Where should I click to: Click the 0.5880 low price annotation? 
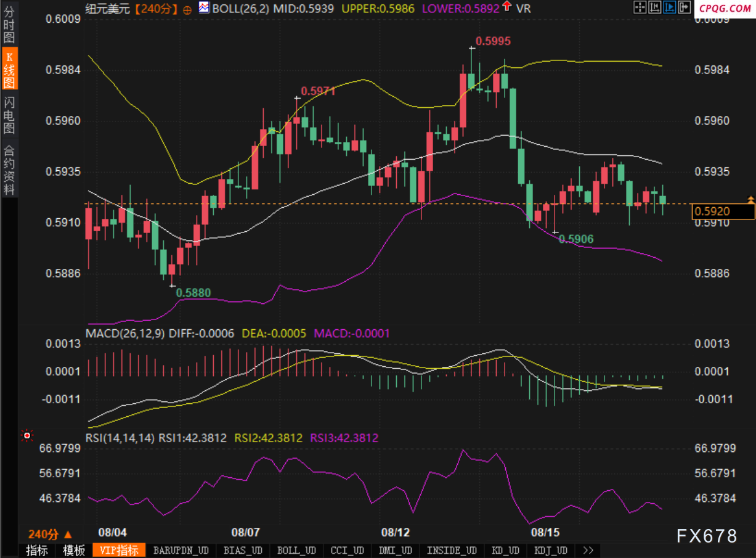[193, 292]
